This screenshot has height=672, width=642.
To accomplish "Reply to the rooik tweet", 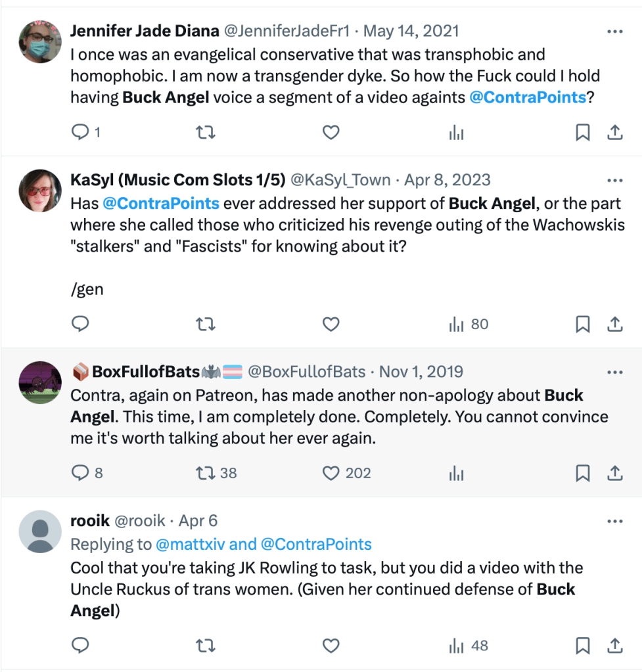I will [x=80, y=646].
